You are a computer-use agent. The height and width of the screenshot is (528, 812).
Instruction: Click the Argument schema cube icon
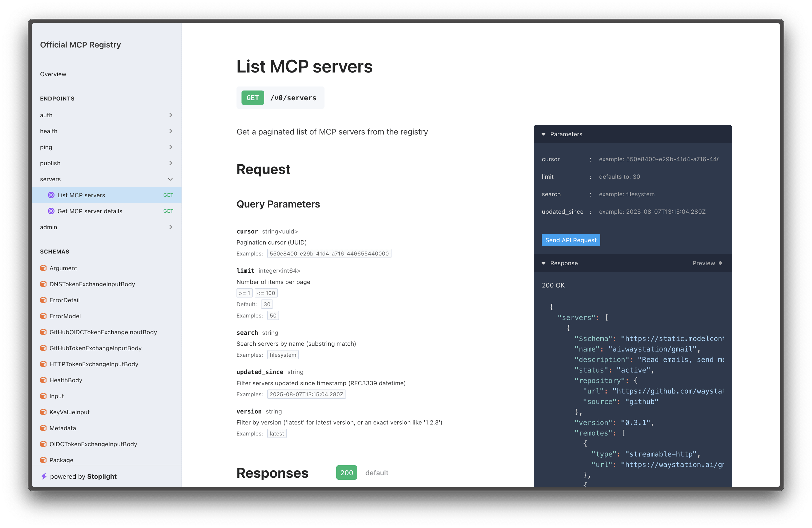point(43,268)
